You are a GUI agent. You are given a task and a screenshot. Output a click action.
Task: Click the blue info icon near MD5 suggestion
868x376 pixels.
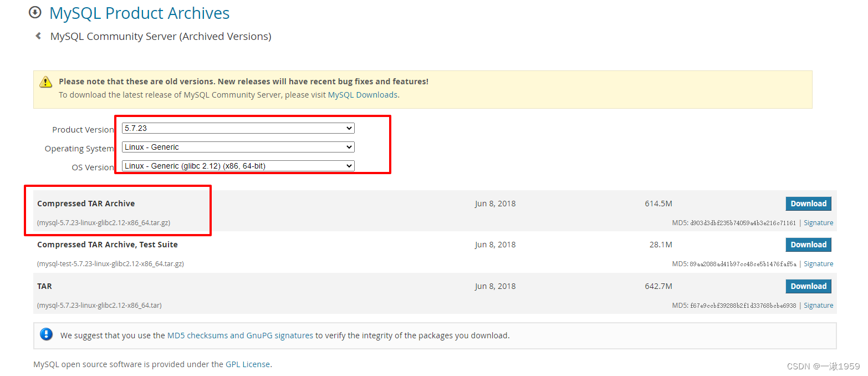click(47, 334)
